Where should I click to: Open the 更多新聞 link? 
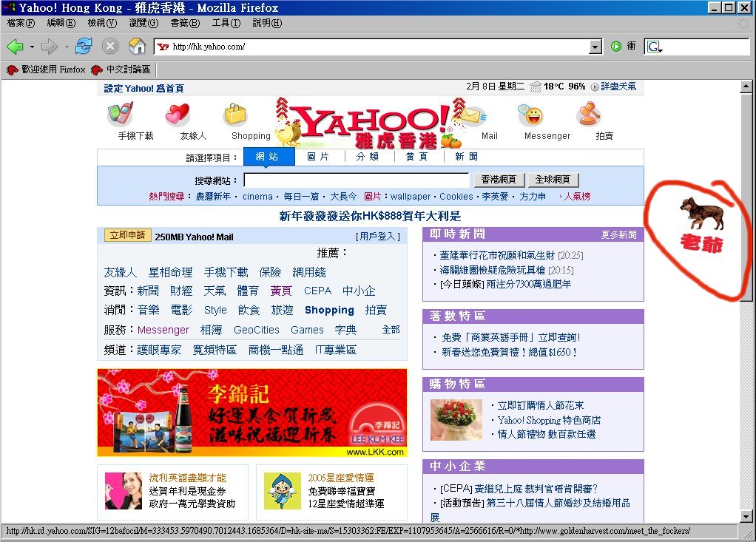coord(619,234)
